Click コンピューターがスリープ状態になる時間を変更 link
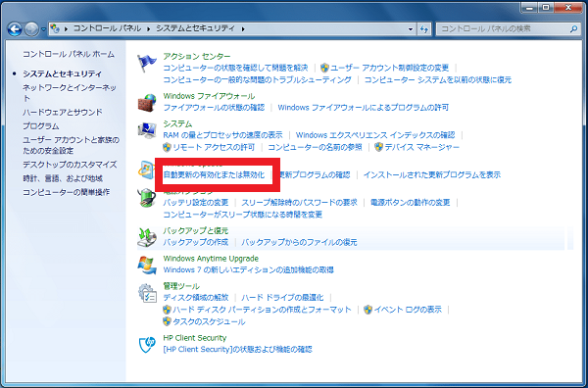Screen dimensions: 588x388 click(243, 215)
